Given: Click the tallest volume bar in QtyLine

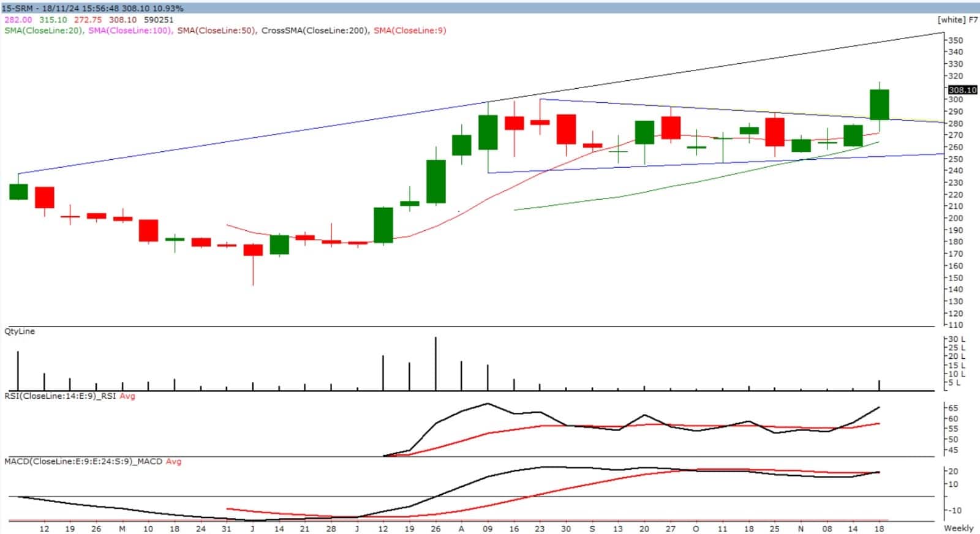Looking at the screenshot, I should click(x=435, y=363).
